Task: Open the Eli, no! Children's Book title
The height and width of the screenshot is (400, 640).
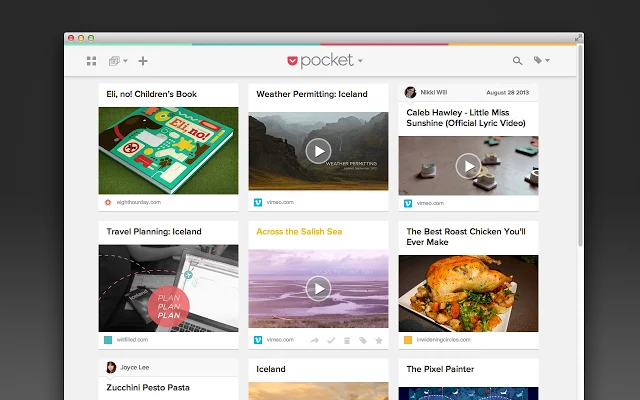Action: tap(151, 94)
